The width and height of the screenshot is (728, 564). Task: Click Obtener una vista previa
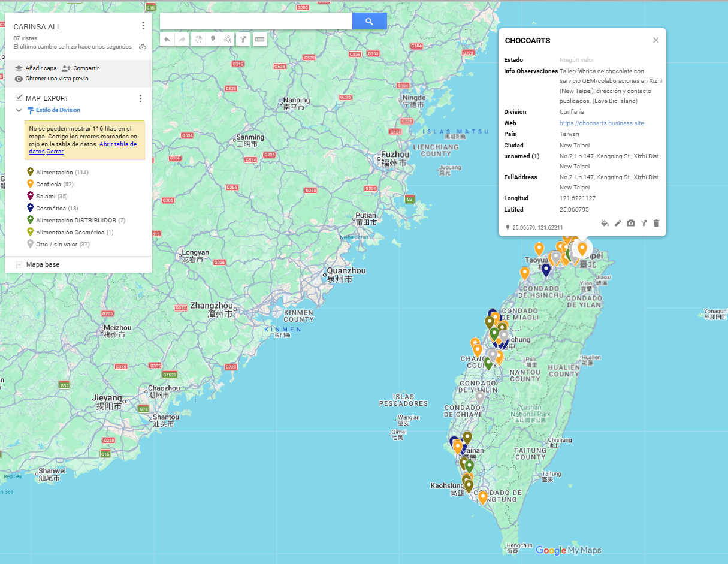pos(52,79)
